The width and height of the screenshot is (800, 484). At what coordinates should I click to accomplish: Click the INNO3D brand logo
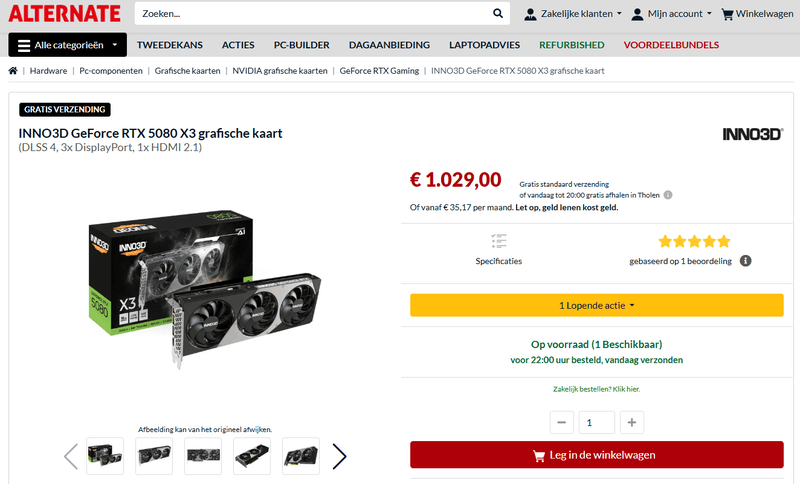click(753, 134)
